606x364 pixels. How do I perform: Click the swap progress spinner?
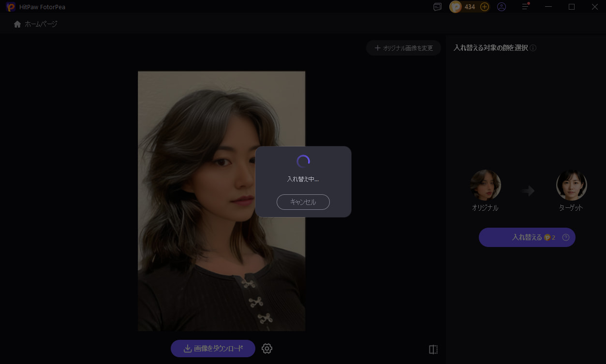click(303, 160)
